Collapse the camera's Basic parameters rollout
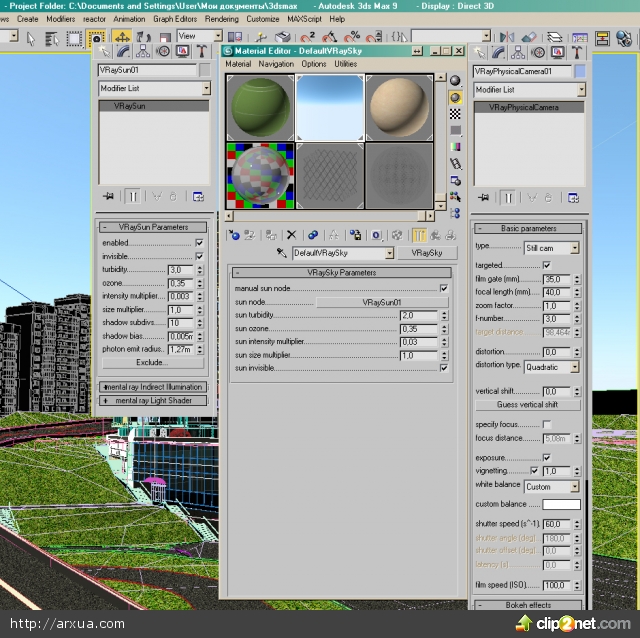640x638 pixels. coord(528,229)
